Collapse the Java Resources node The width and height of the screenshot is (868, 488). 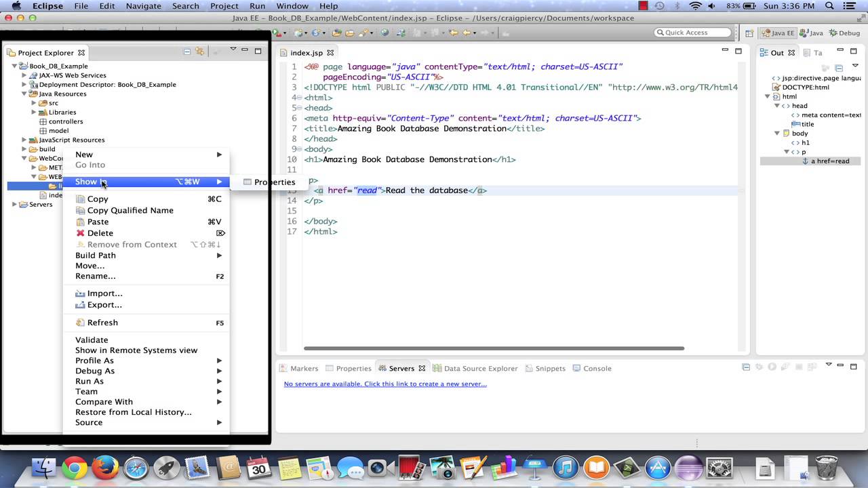click(24, 94)
